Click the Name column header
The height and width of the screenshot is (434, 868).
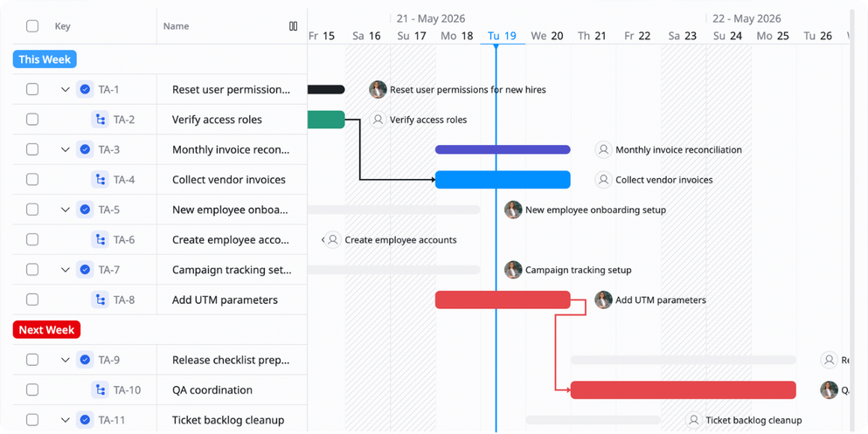pos(176,26)
